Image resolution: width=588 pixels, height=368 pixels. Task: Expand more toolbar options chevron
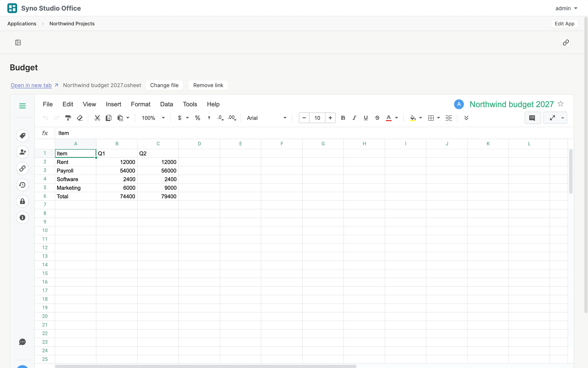[466, 118]
